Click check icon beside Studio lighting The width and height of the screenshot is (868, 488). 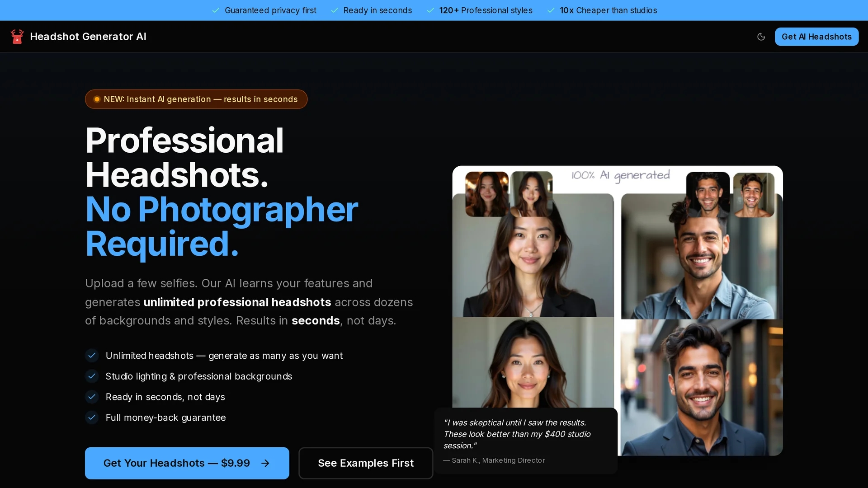pyautogui.click(x=92, y=376)
